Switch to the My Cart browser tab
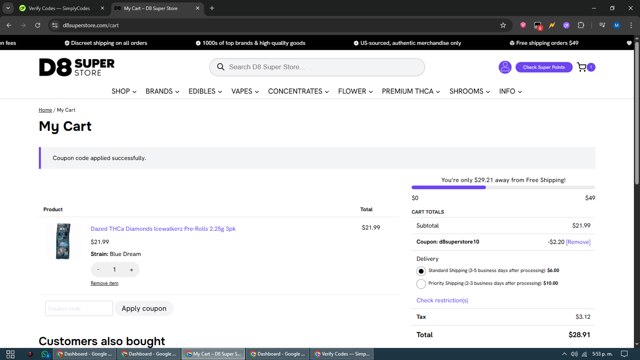 pos(157,8)
